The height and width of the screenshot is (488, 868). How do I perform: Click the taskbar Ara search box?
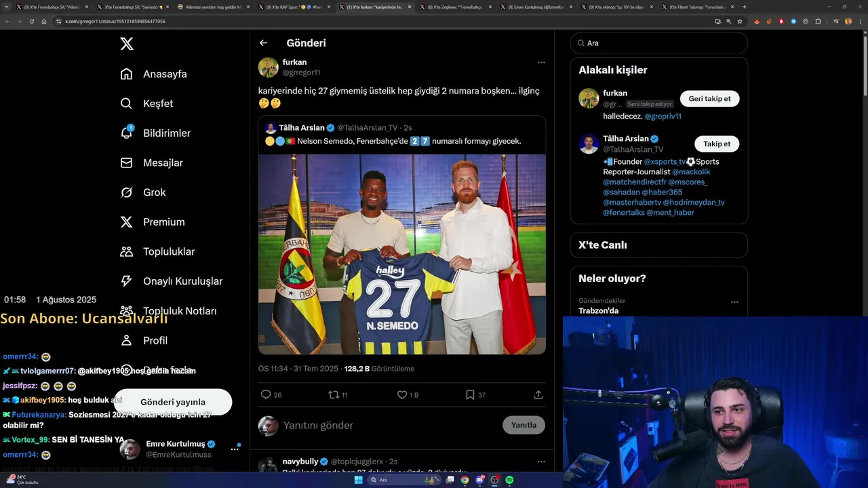[x=403, y=480]
